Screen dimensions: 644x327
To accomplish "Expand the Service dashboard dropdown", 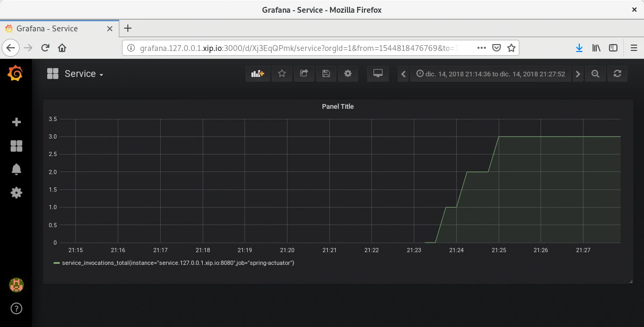I will click(83, 74).
